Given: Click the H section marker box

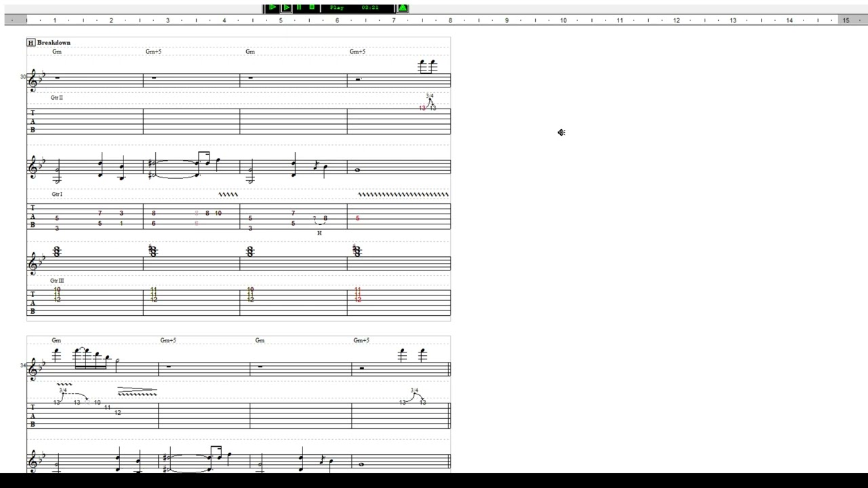Looking at the screenshot, I should [x=31, y=43].
